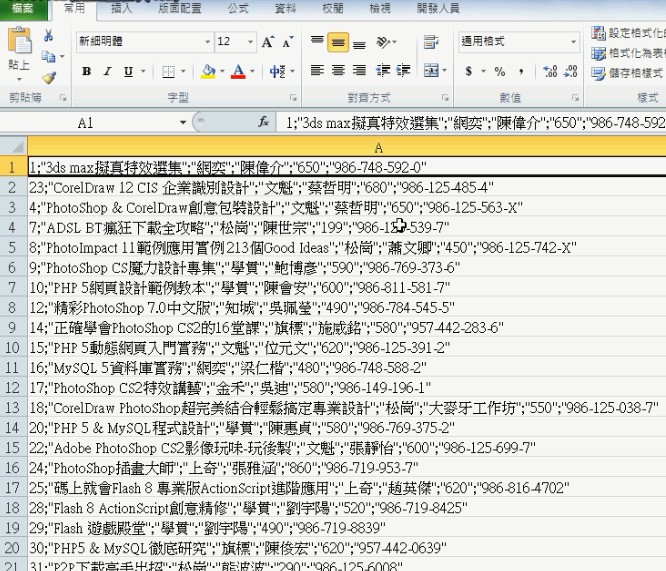Screen dimensions: 666x571
Task: Decrease font size with the small A icon
Action: 288,42
